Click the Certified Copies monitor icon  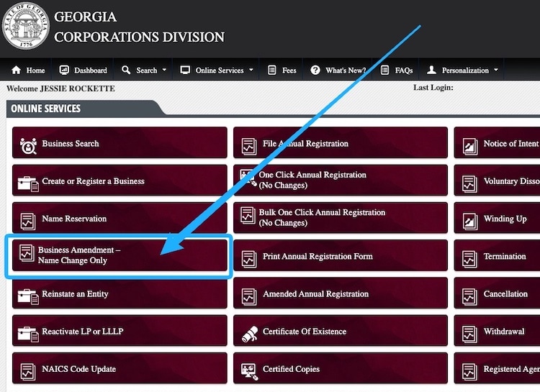tap(249, 370)
